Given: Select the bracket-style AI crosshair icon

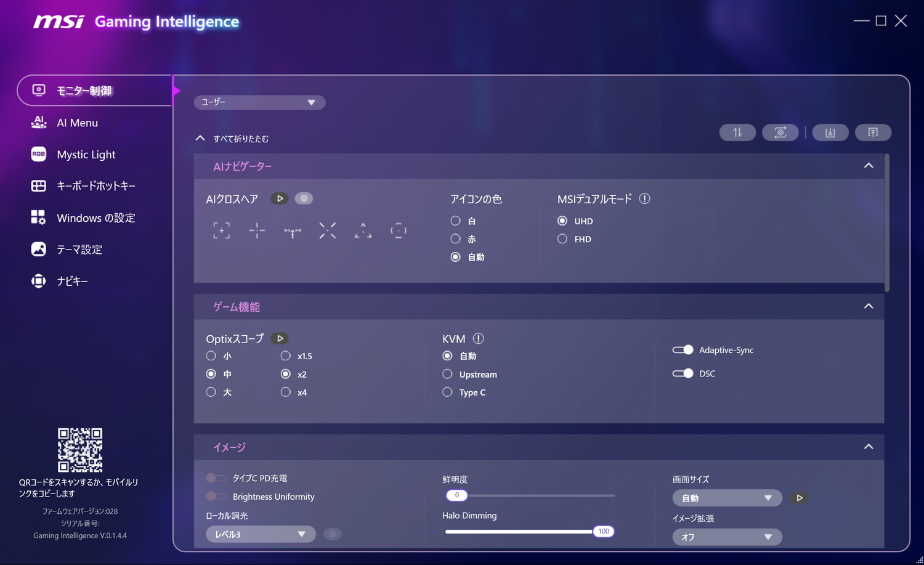Looking at the screenshot, I should pos(221,230).
